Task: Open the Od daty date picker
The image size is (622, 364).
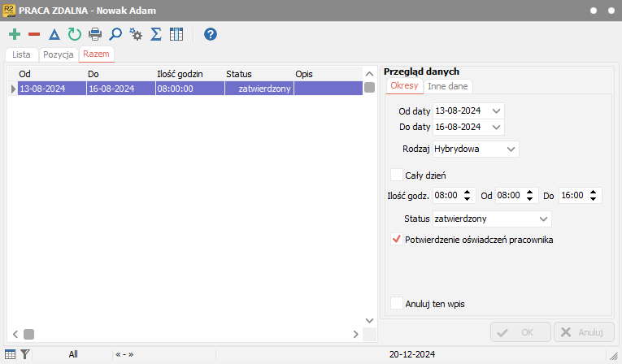Action: (497, 110)
